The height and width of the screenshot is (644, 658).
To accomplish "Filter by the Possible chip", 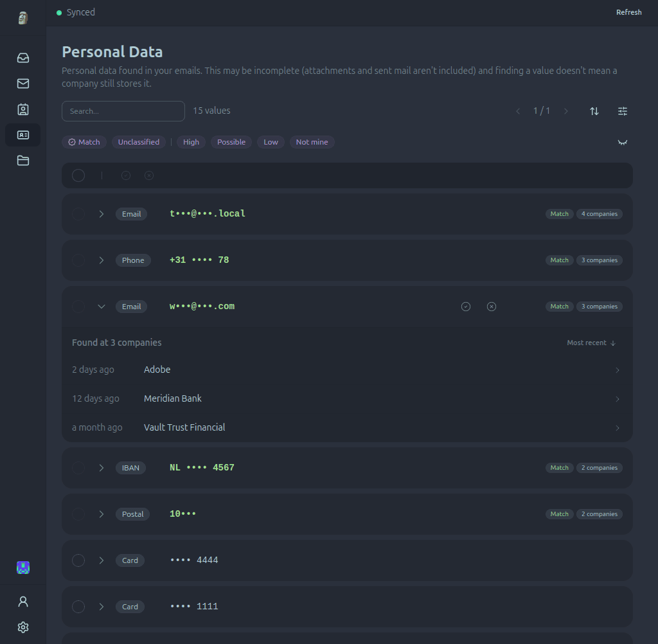I will (x=231, y=142).
